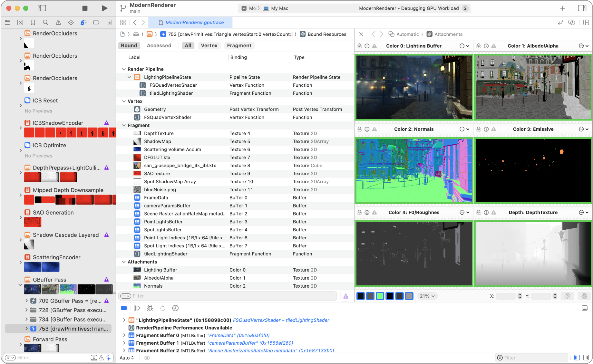The height and width of the screenshot is (364, 593).
Task: Switch to the Accessed tab
Action: coord(159,45)
